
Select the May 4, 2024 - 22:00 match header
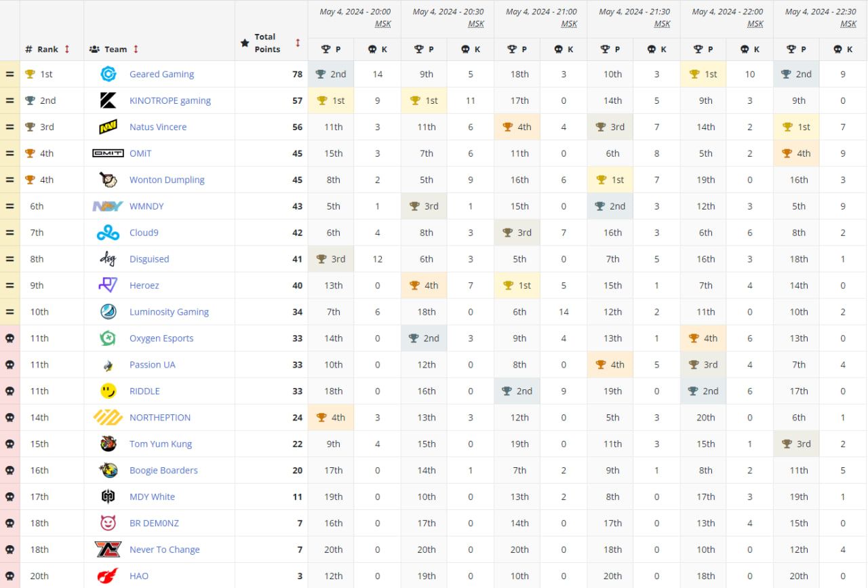(x=727, y=18)
